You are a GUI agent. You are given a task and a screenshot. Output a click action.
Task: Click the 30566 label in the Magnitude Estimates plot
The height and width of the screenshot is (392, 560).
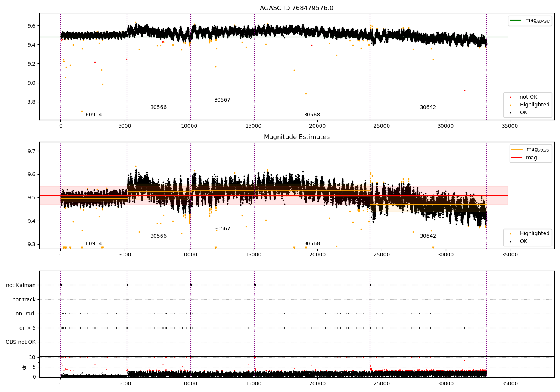tap(158, 236)
